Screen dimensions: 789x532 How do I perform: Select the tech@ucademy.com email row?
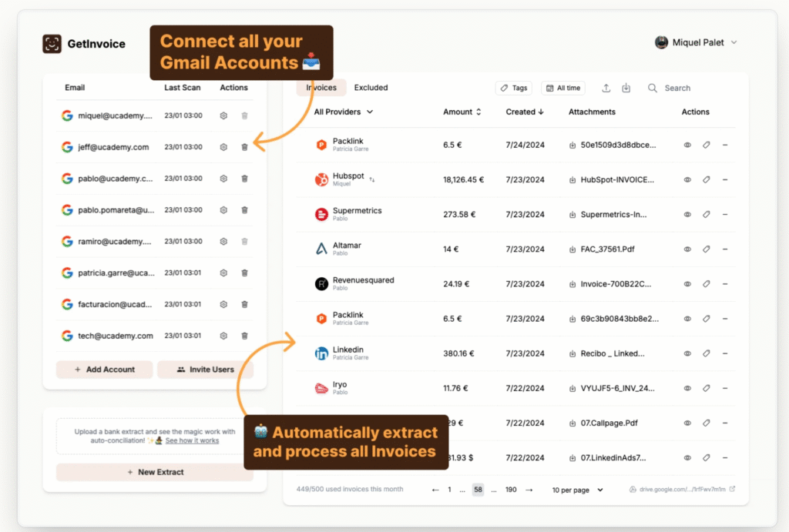point(154,336)
